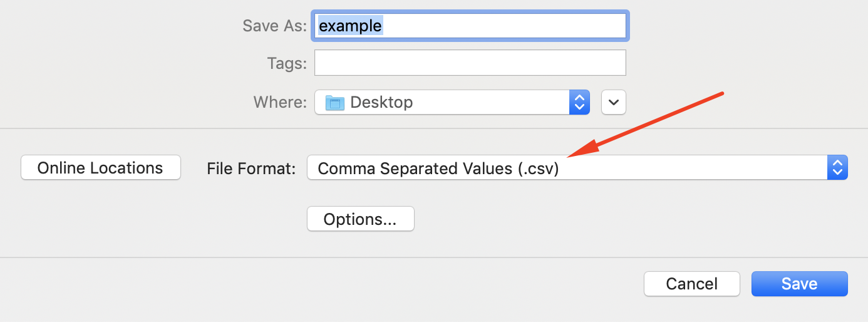Click into the Save As filename field
This screenshot has height=322, width=868.
pos(470,26)
